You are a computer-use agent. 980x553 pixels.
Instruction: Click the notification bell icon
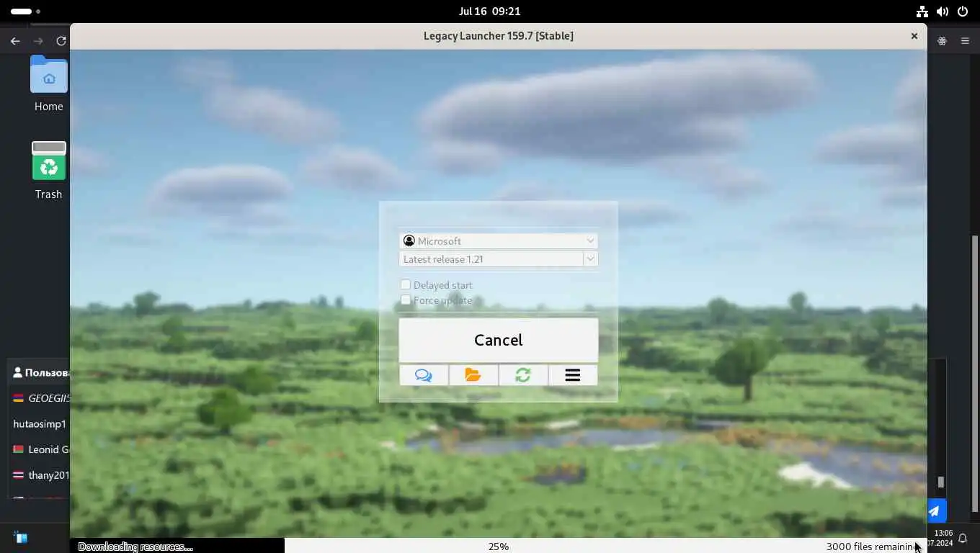(x=963, y=539)
